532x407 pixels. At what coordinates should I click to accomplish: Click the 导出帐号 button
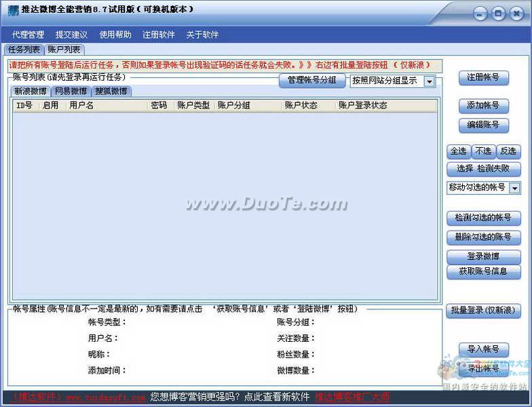point(483,369)
